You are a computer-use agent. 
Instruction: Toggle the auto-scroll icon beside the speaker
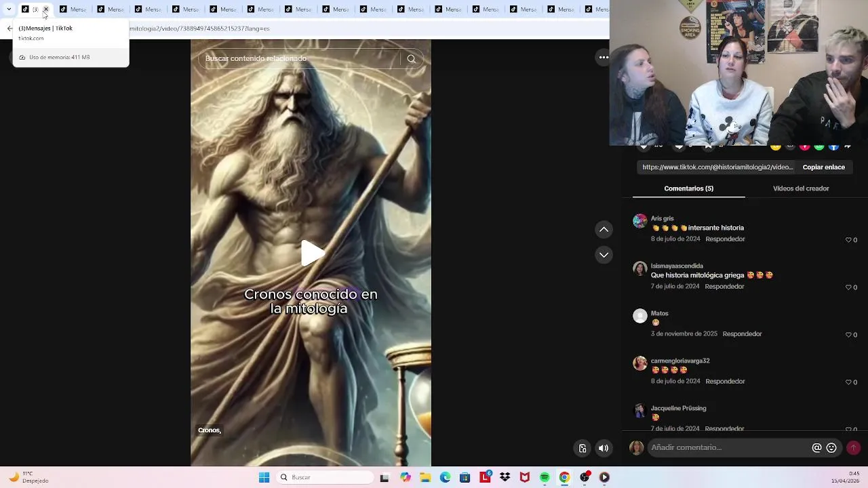click(582, 448)
